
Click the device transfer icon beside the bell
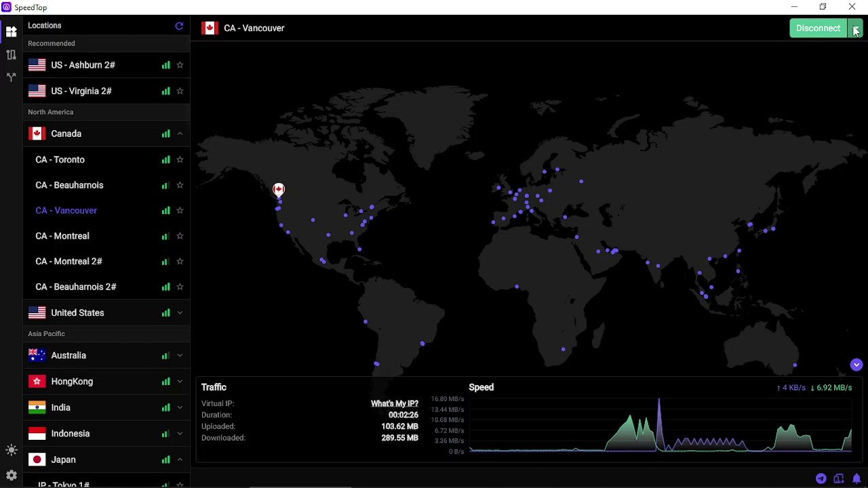point(839,479)
